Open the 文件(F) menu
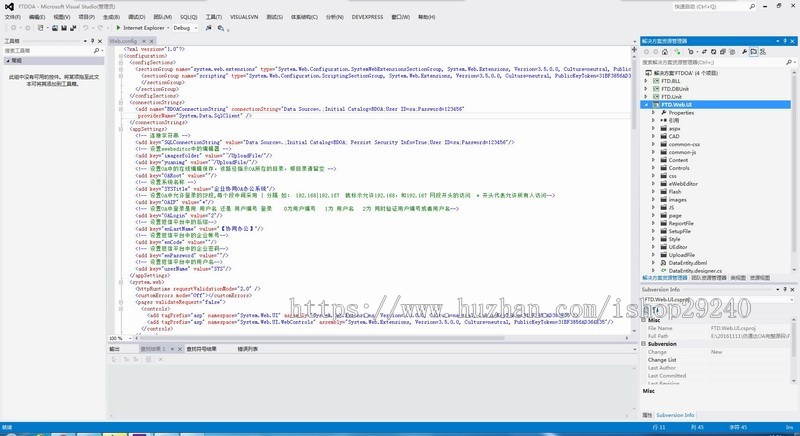 13,17
